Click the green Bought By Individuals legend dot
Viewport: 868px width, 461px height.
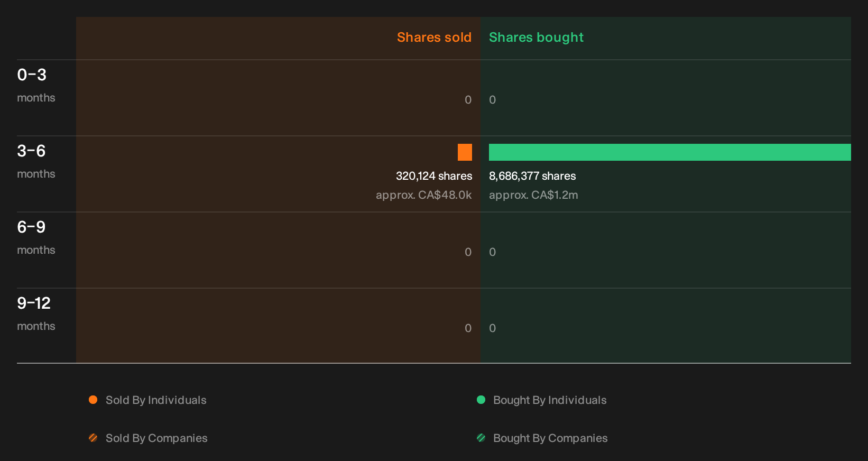tap(481, 400)
